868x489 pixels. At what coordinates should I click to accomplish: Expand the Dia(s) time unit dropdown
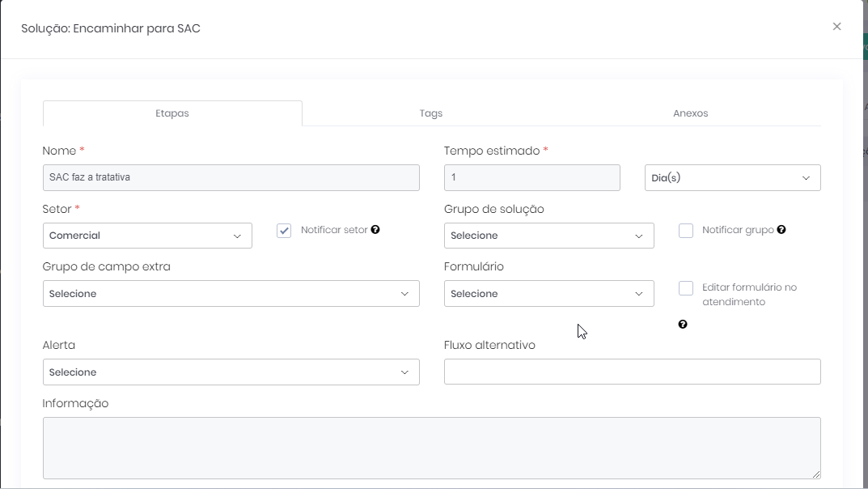pyautogui.click(x=732, y=178)
